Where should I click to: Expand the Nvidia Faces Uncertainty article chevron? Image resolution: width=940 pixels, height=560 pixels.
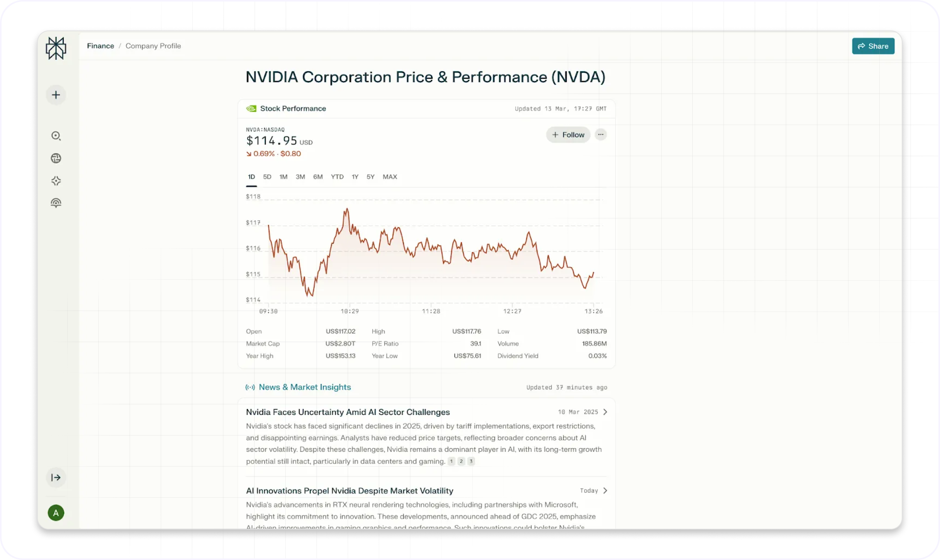(x=605, y=412)
